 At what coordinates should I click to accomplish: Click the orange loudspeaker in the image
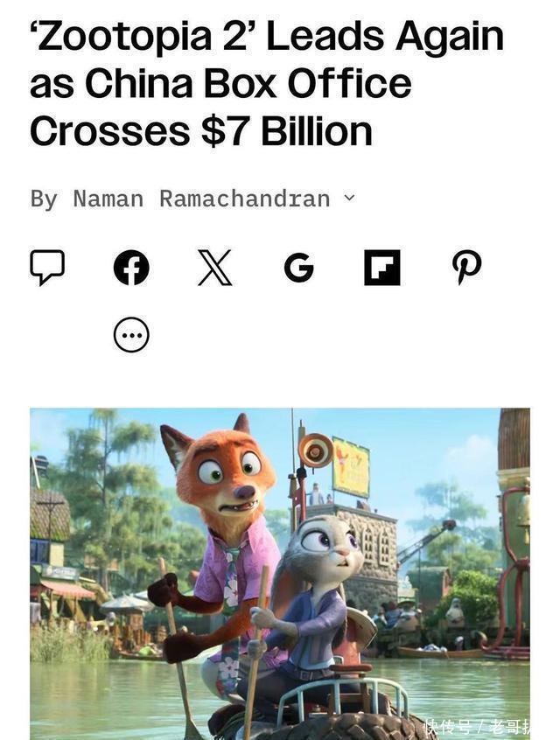(x=315, y=450)
